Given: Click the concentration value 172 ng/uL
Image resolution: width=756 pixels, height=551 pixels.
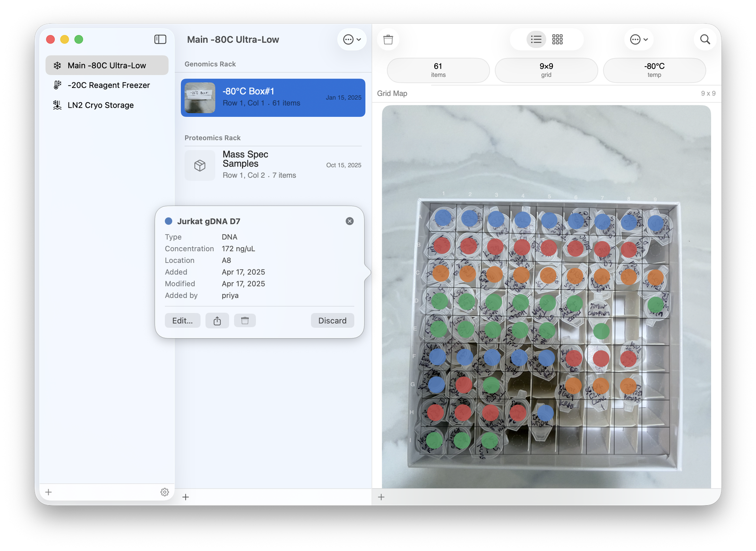Looking at the screenshot, I should [239, 249].
